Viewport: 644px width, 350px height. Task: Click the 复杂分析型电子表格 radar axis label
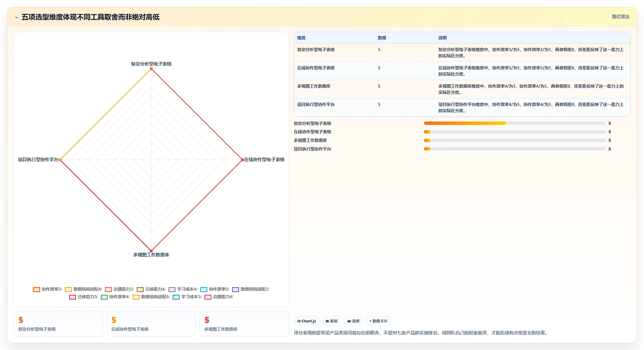(x=151, y=64)
